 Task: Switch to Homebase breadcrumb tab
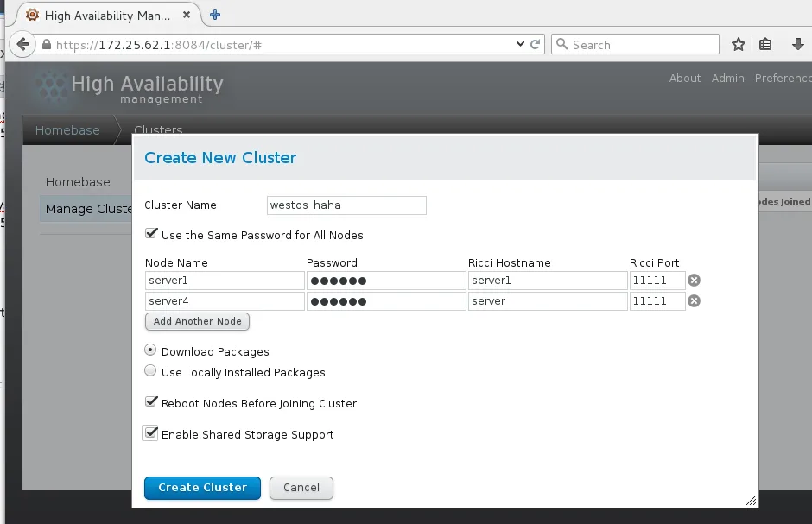pyautogui.click(x=67, y=130)
